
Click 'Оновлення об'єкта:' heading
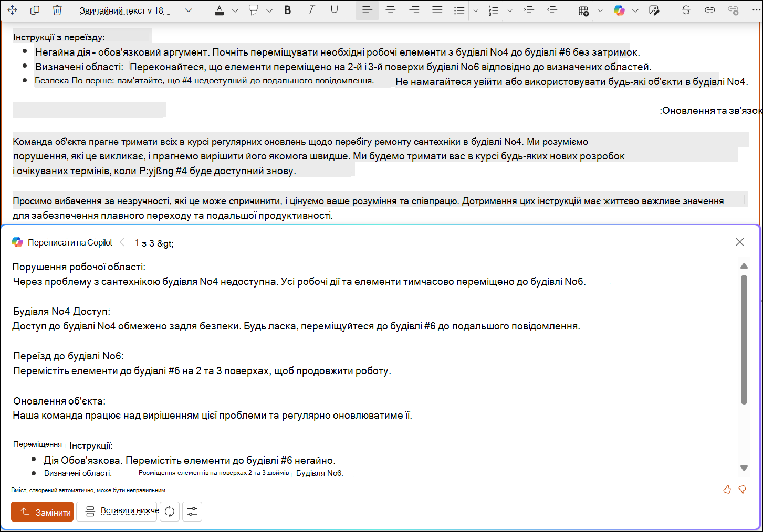(59, 401)
